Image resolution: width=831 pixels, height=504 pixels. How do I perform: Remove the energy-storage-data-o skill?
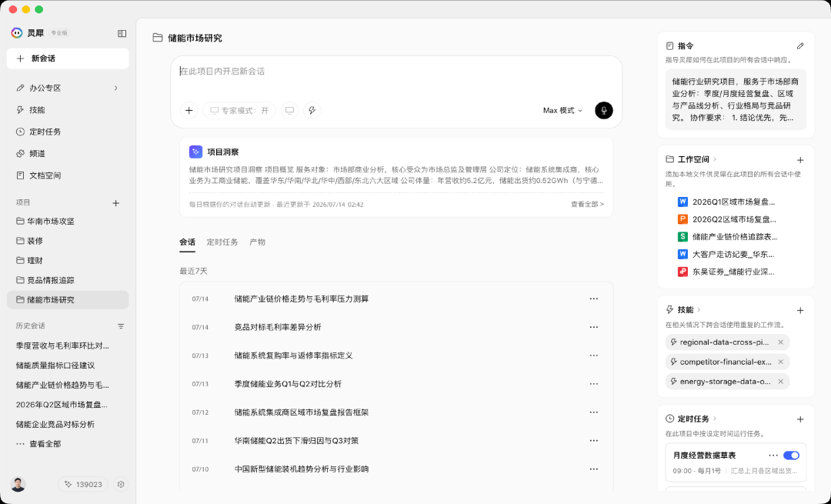pyautogui.click(x=781, y=382)
